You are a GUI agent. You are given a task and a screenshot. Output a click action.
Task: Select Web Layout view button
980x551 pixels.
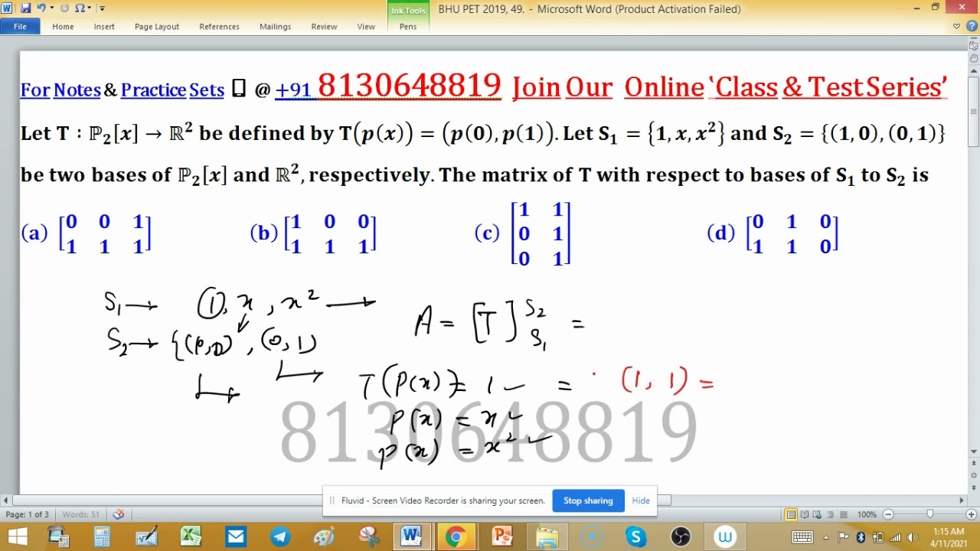coord(818,514)
